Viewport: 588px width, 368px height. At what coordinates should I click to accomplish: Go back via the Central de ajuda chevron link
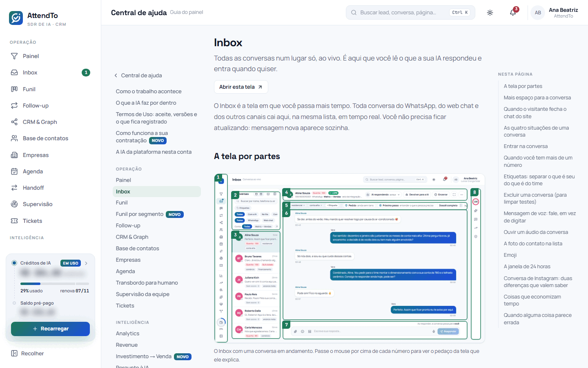138,75
